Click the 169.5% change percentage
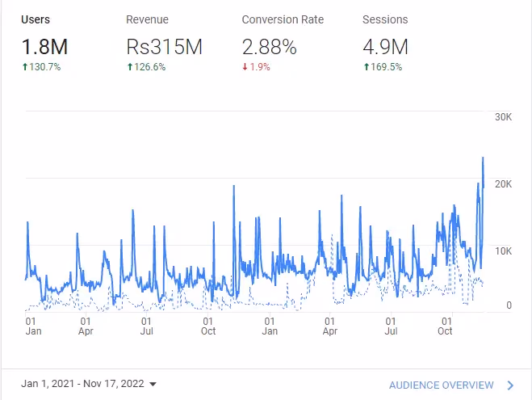The image size is (532, 400). tap(386, 67)
